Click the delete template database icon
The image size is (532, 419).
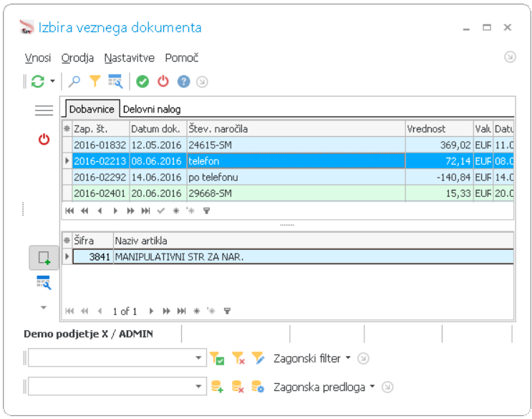(x=238, y=387)
